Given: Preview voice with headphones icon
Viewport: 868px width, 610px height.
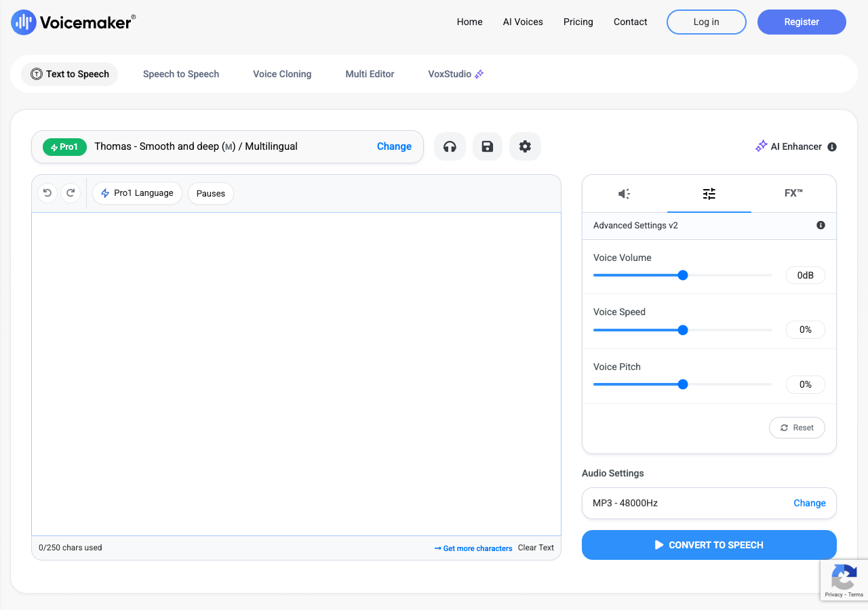Looking at the screenshot, I should (450, 146).
